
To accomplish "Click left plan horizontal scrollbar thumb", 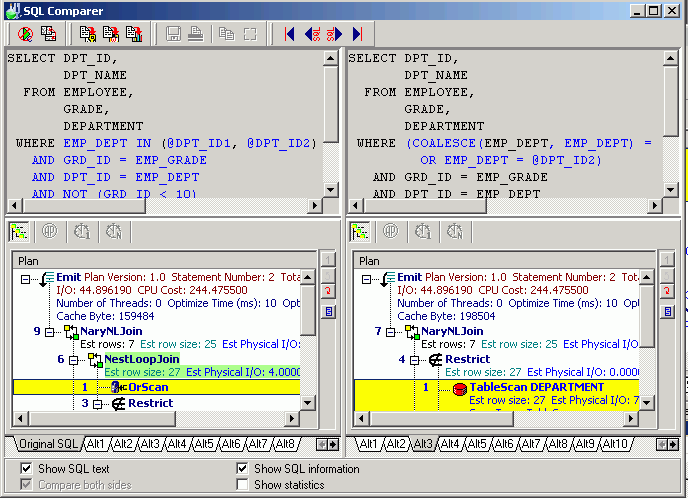I will point(102,419).
